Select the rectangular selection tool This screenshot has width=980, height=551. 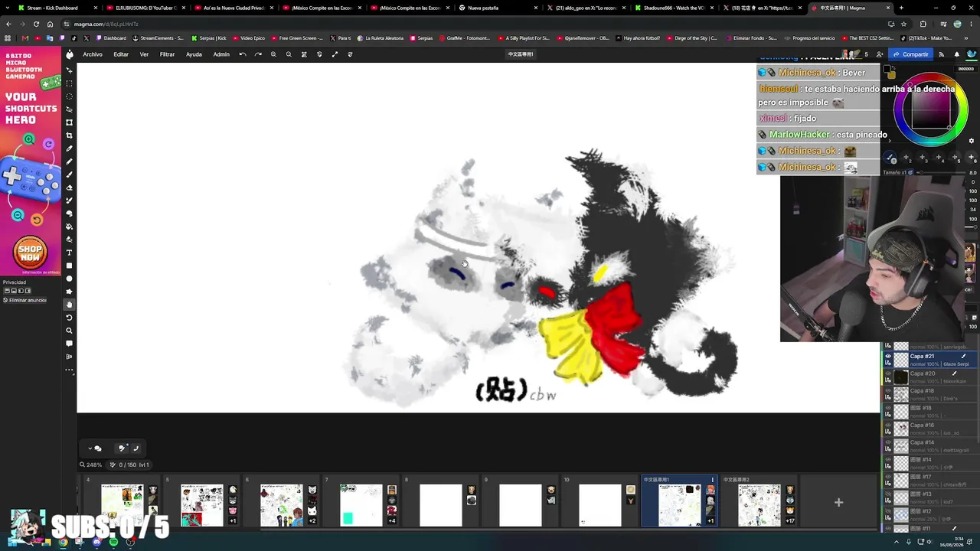click(69, 83)
